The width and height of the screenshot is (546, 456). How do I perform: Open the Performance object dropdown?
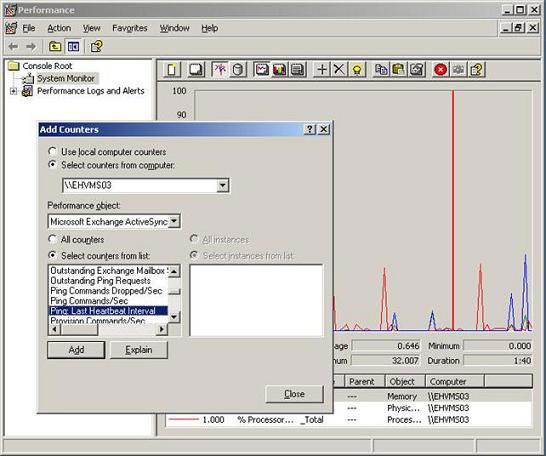click(174, 221)
